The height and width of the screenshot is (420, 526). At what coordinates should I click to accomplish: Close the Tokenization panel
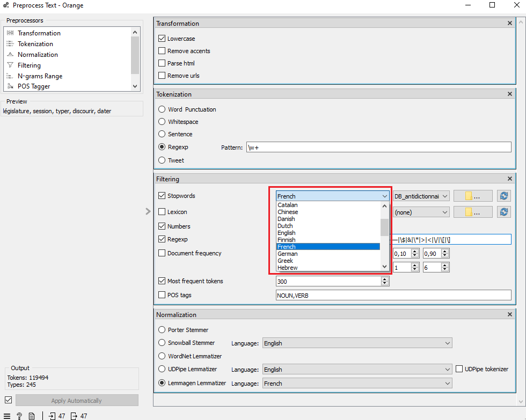510,94
